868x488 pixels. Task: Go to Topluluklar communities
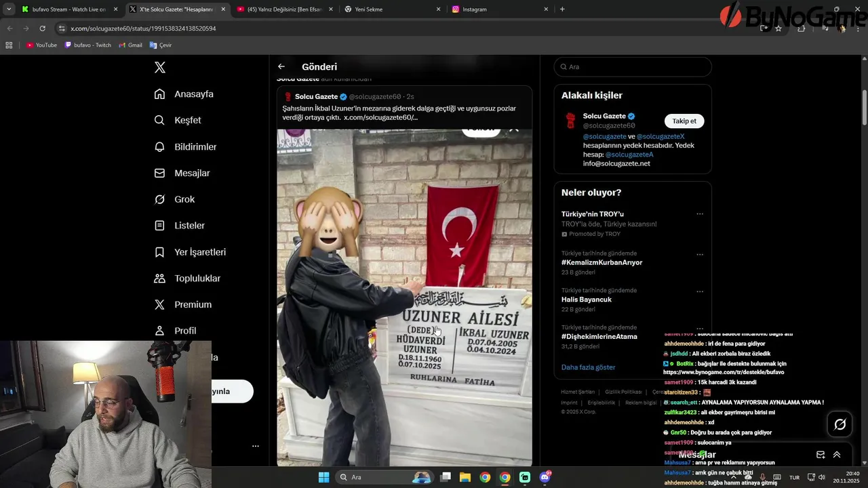coord(187,279)
